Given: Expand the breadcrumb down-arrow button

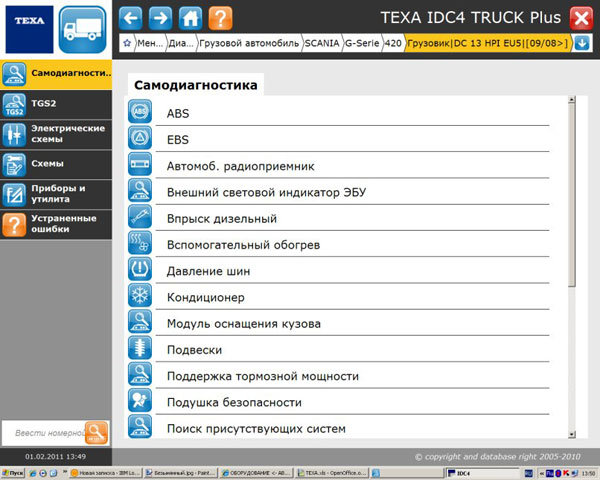Looking at the screenshot, I should click(x=582, y=43).
